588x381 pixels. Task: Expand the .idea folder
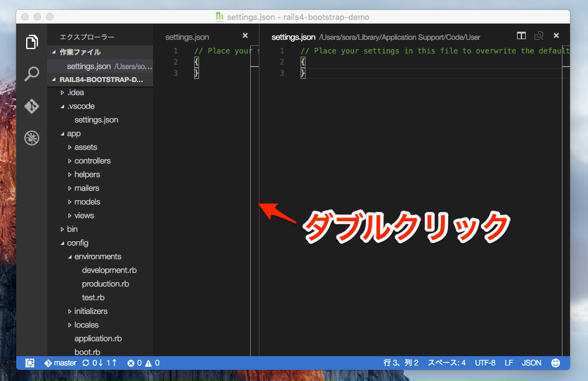[76, 93]
